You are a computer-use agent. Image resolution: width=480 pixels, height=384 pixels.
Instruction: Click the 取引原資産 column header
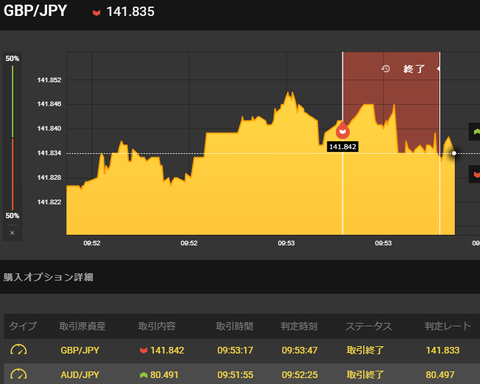point(82,326)
